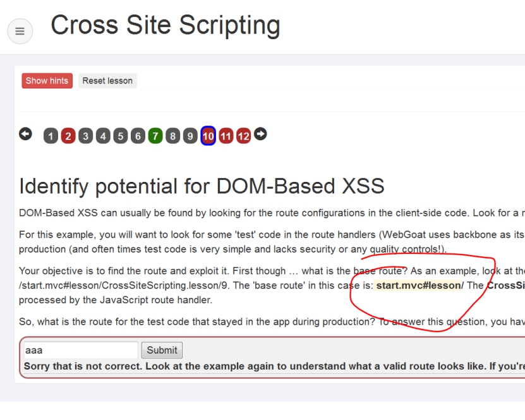This screenshot has height=420, width=525.
Task: Open lesson page 5
Action: point(121,136)
